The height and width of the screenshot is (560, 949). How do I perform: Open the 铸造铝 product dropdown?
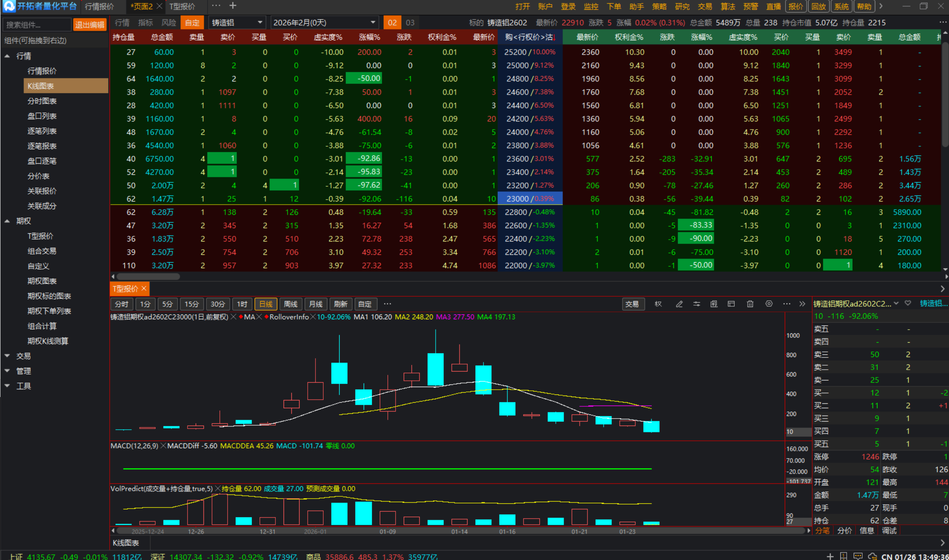coord(237,23)
